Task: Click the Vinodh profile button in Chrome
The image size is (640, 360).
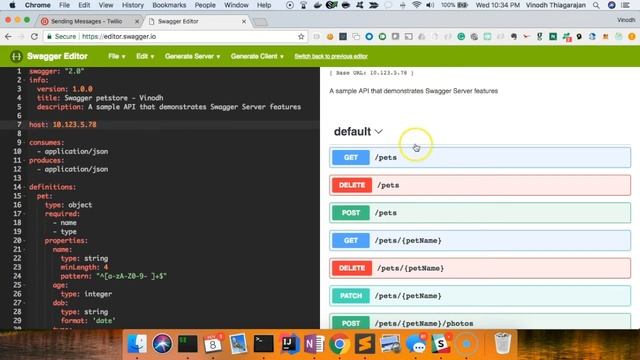Action: pyautogui.click(x=626, y=20)
